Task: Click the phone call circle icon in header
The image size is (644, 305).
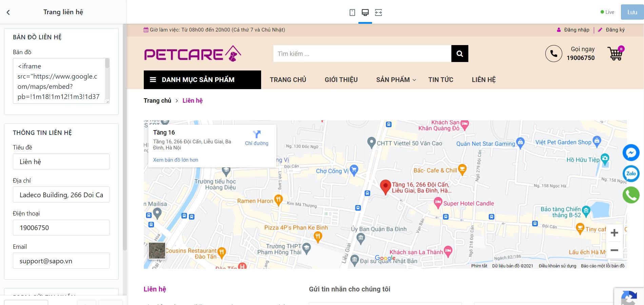Action: click(554, 54)
